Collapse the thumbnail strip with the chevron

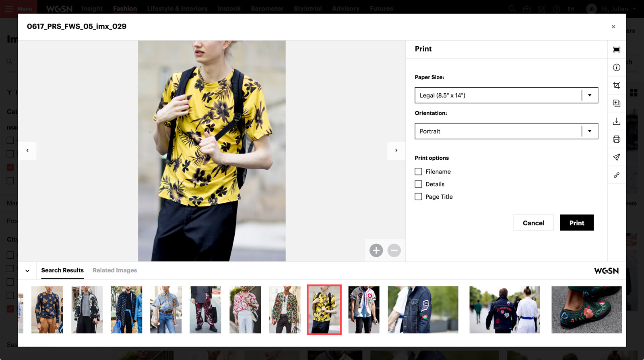click(x=27, y=271)
